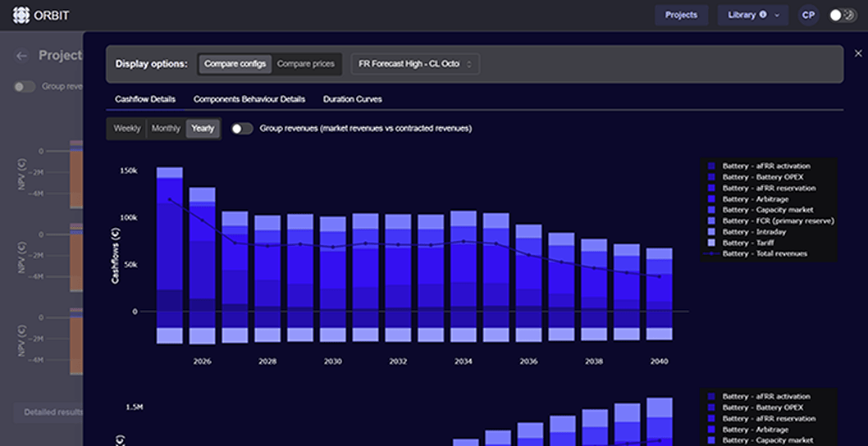
Task: Toggle the dark mode switch in header
Action: 842,15
